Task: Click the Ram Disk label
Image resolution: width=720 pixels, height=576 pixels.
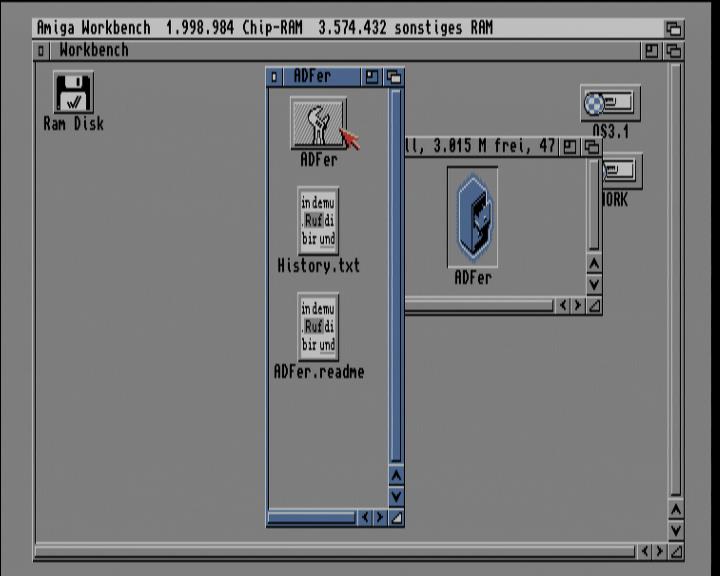Action: pos(73,124)
